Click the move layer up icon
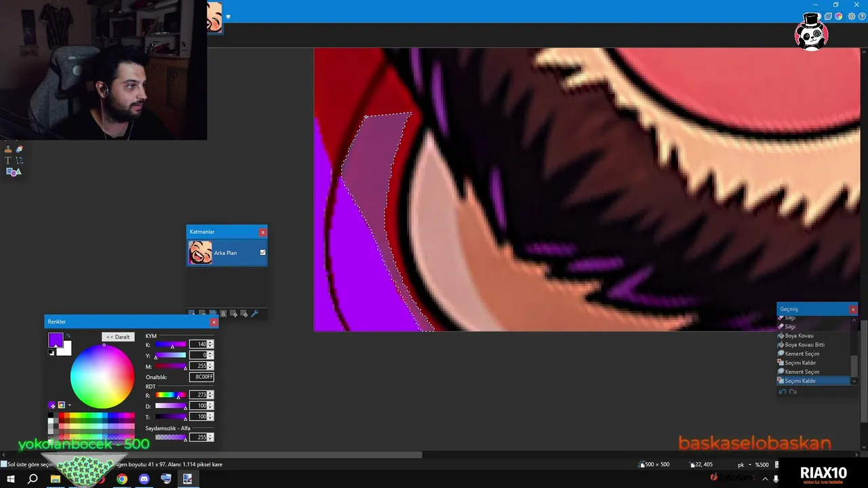 pos(234,314)
